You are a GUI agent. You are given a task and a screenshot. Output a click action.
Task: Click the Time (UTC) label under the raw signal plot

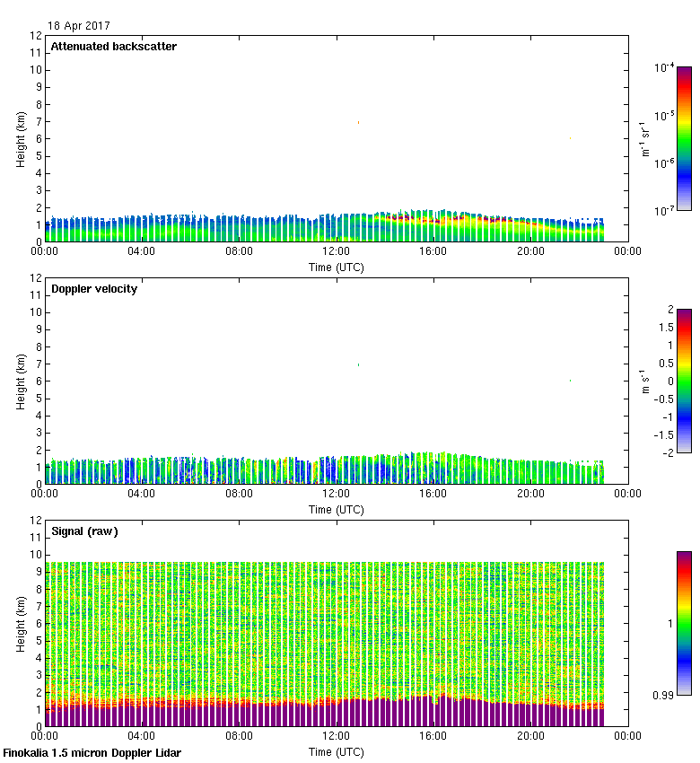tap(337, 751)
